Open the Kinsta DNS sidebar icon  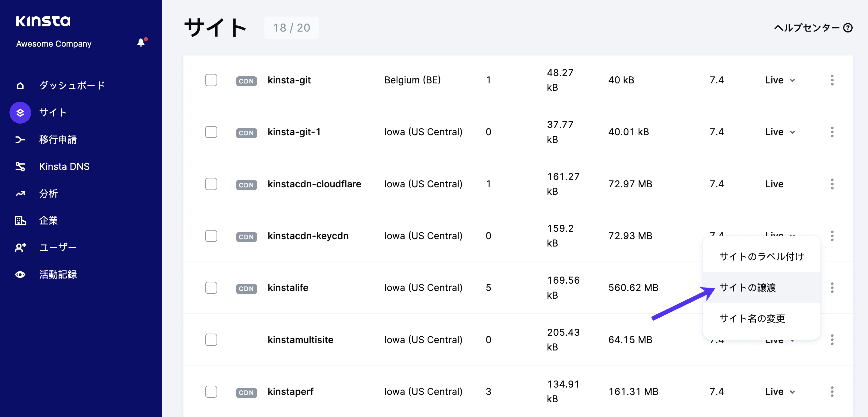point(20,166)
